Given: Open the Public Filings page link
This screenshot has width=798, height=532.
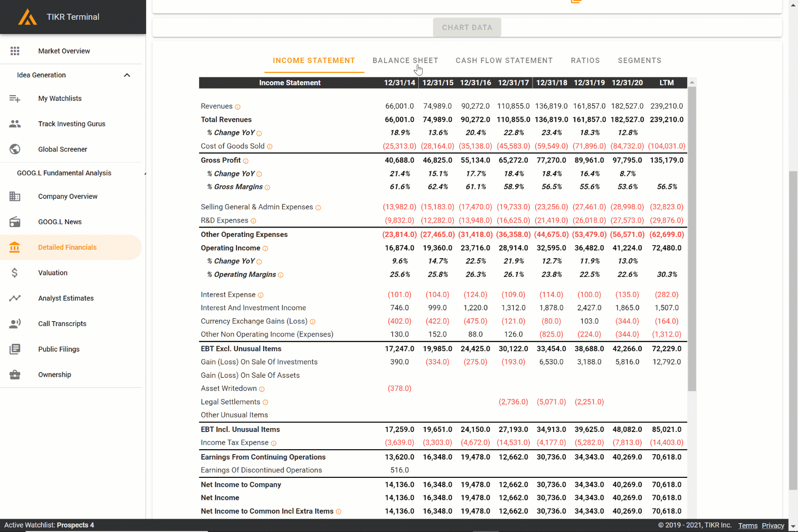Looking at the screenshot, I should tap(59, 349).
